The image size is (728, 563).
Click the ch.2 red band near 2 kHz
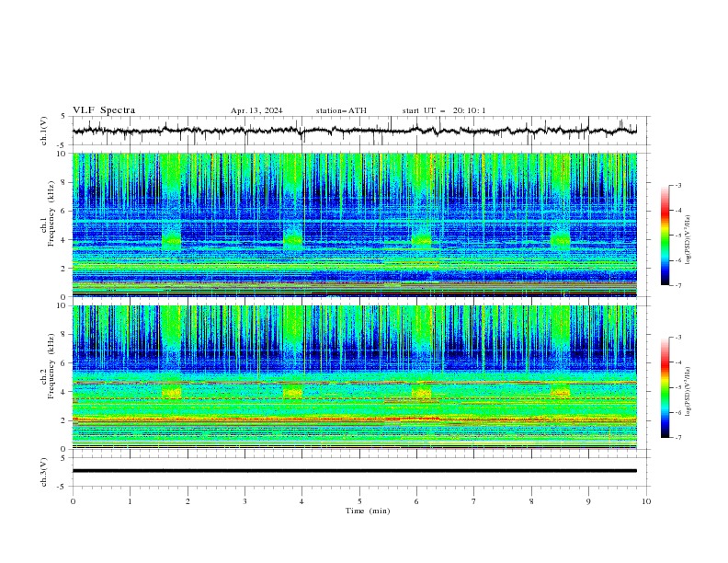354,419
